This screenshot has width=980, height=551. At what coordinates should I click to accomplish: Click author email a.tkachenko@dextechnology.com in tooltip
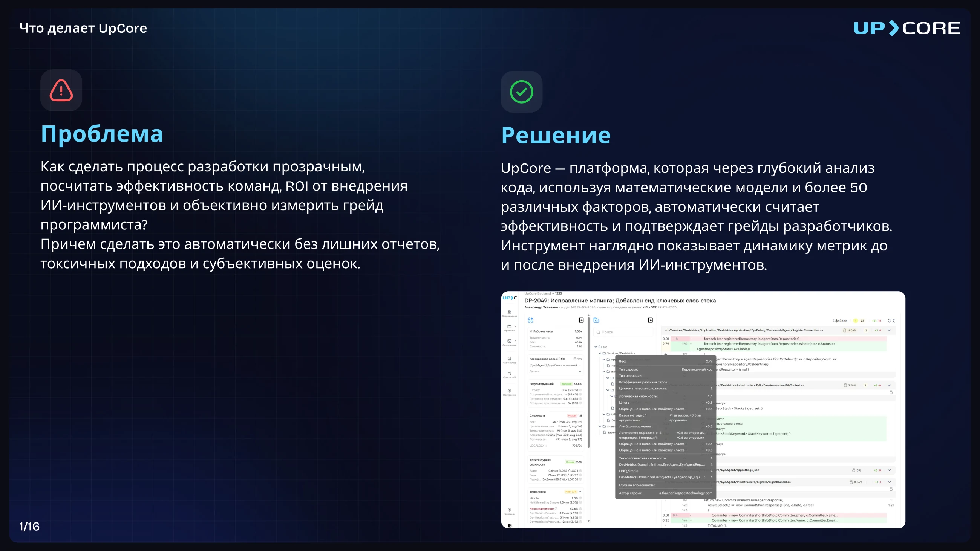[x=686, y=493]
